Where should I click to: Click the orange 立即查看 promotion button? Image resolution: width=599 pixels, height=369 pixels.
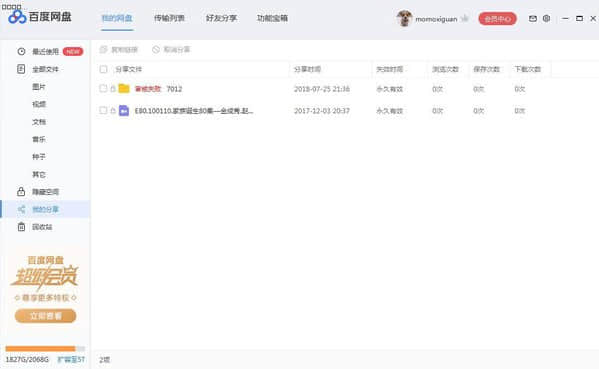click(45, 316)
